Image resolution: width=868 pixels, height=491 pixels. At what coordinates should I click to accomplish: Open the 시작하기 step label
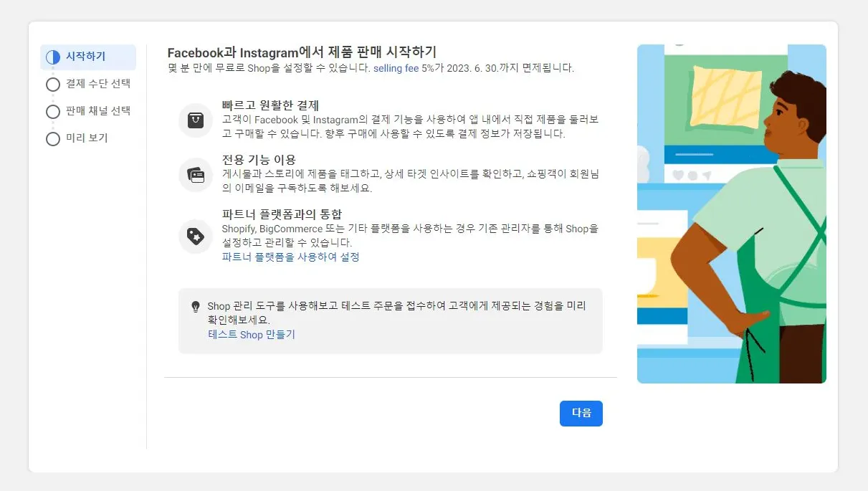tap(85, 57)
